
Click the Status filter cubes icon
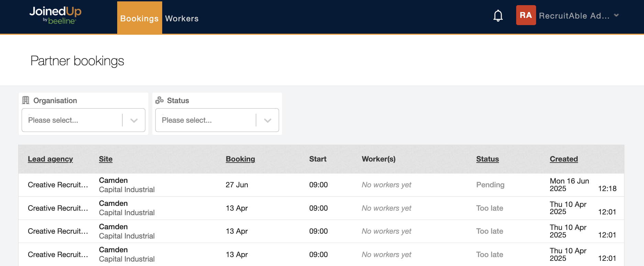[x=159, y=100]
